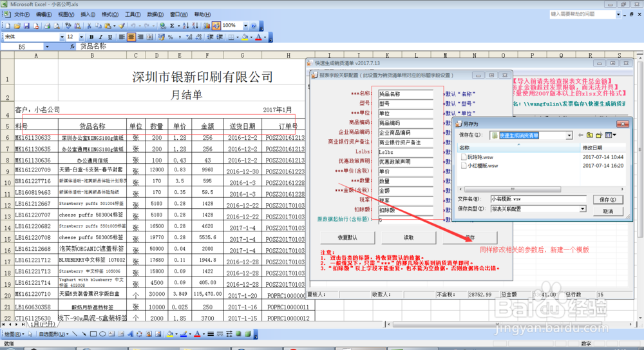This screenshot has height=350, width=644.
Task: Open the zoom percentage dropdown
Action: coord(245,26)
